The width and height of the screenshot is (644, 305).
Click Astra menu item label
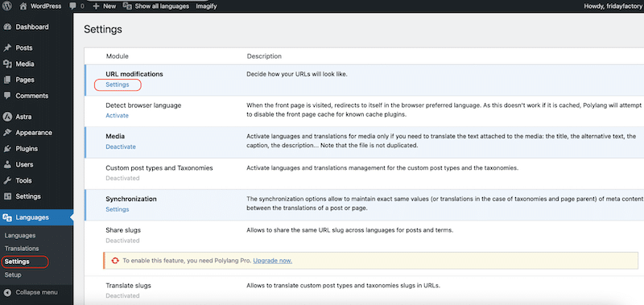[x=23, y=117]
